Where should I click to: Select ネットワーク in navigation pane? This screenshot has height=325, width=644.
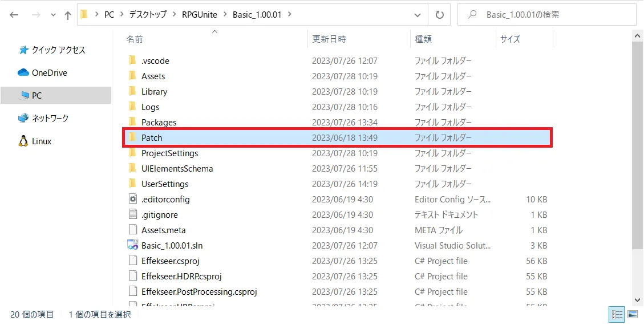50,119
